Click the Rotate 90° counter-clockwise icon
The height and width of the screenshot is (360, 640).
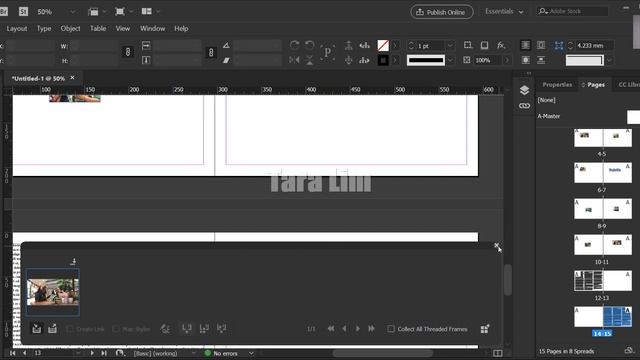click(310, 45)
